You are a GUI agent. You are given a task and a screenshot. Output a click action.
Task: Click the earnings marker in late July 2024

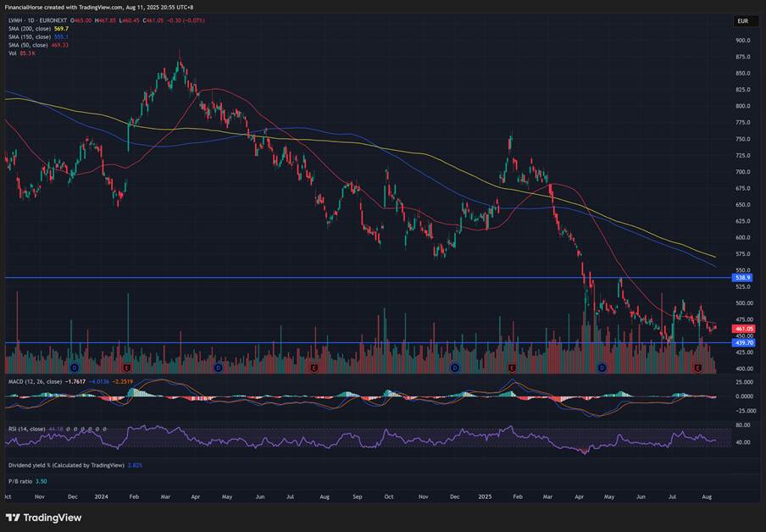pyautogui.click(x=314, y=368)
